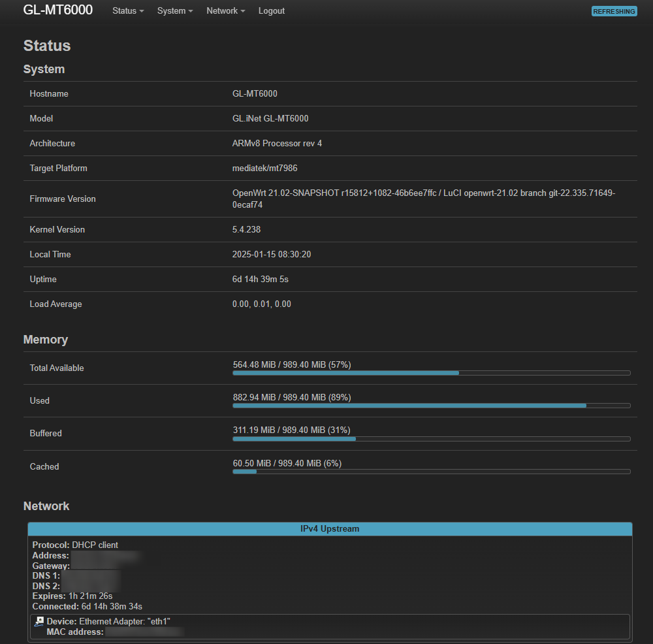Image resolution: width=653 pixels, height=644 pixels.
Task: Click the Protocol: DHCP client line
Action: point(75,545)
